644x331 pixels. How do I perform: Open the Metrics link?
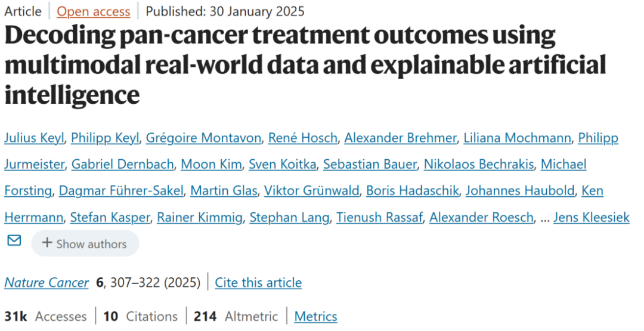click(315, 316)
